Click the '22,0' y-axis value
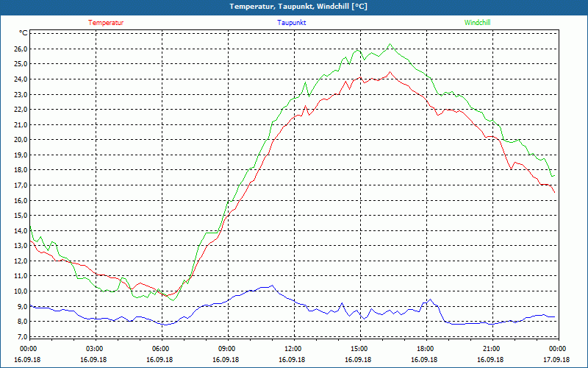The height and width of the screenshot is (368, 588). click(21, 109)
